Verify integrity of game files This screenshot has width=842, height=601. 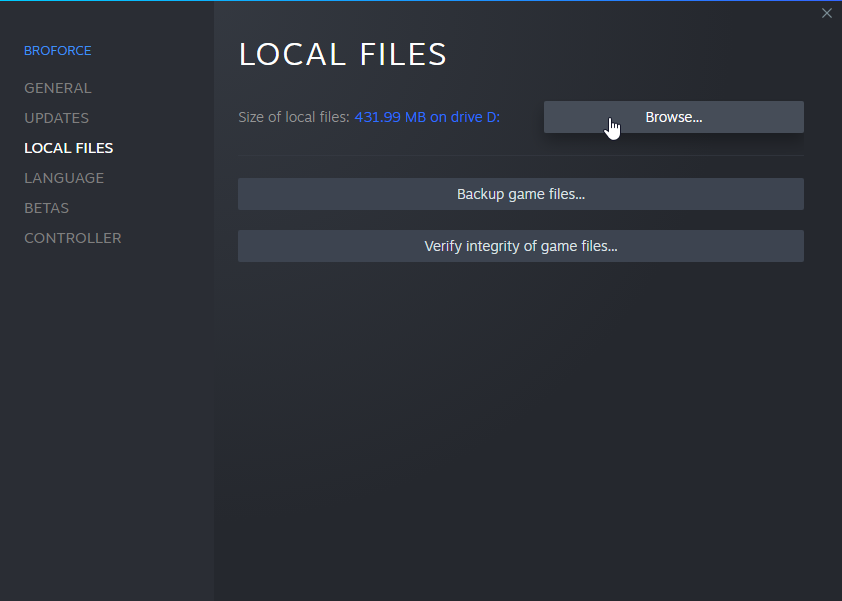click(x=520, y=246)
